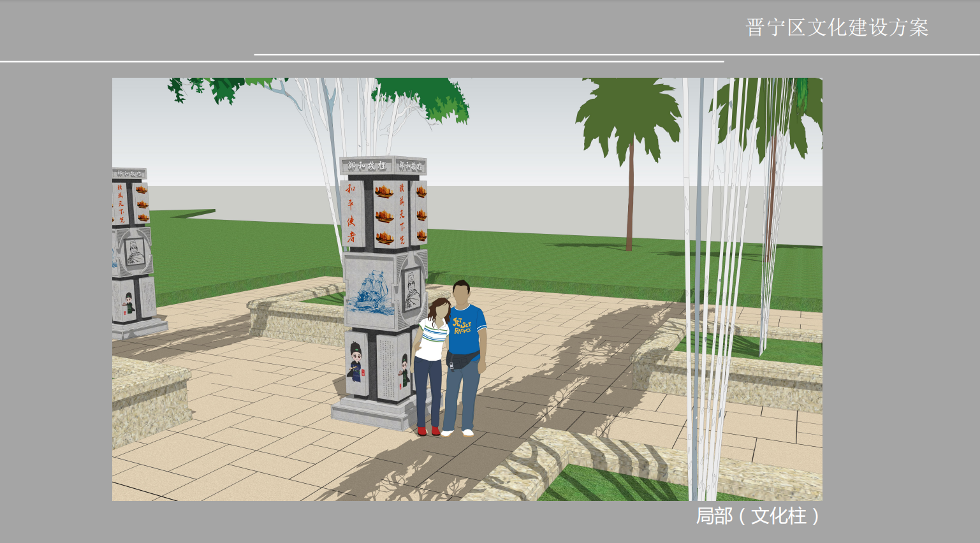Click the 郑和故柱 header on the central pillar

point(367,166)
